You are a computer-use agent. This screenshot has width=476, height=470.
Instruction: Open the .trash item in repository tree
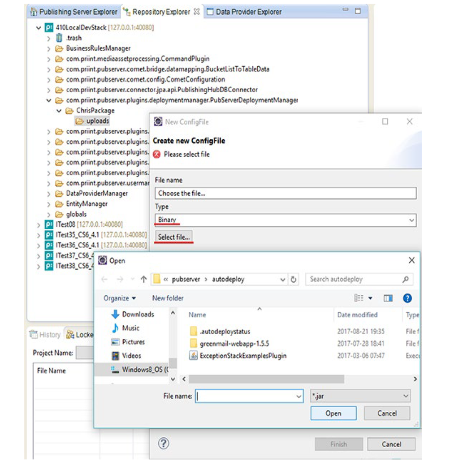coord(74,38)
